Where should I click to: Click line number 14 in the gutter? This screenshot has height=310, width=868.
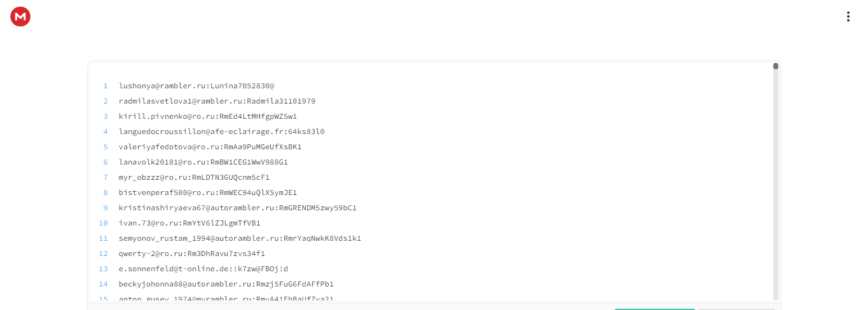(104, 284)
